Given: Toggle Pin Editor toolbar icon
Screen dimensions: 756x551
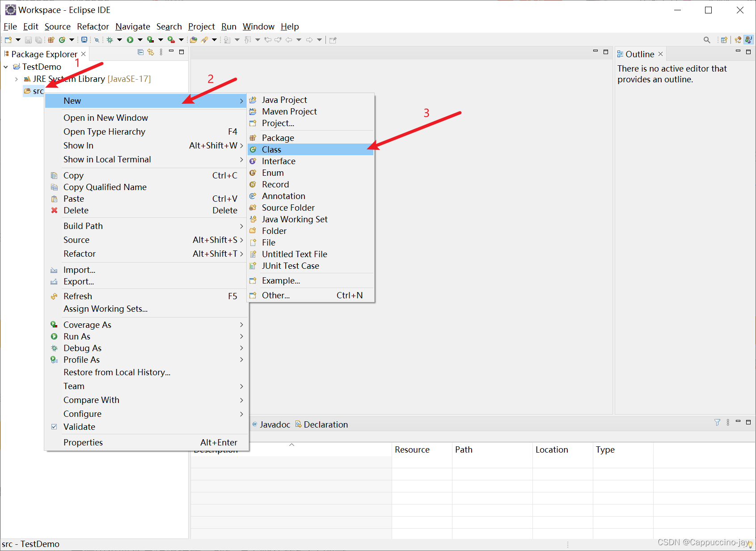Looking at the screenshot, I should coord(333,40).
